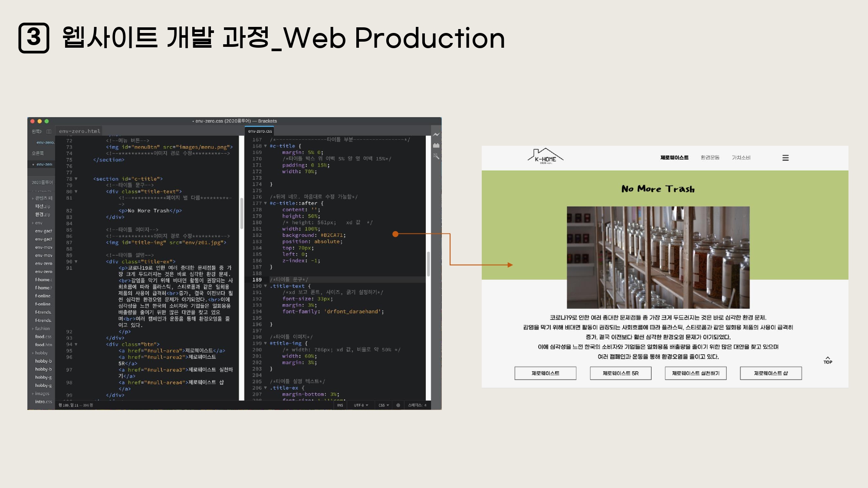Click the #B2CA71 color value in CSS
868x488 pixels.
pos(332,235)
